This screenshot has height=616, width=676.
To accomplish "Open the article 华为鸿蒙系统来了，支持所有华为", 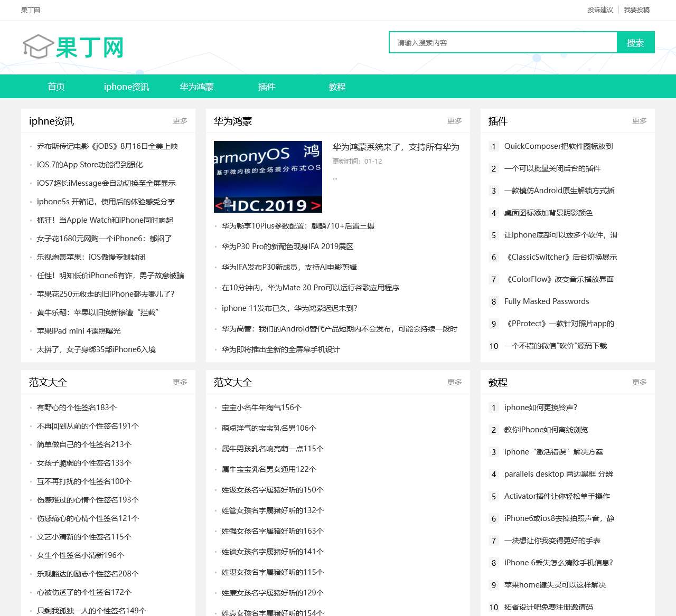I will (x=396, y=147).
